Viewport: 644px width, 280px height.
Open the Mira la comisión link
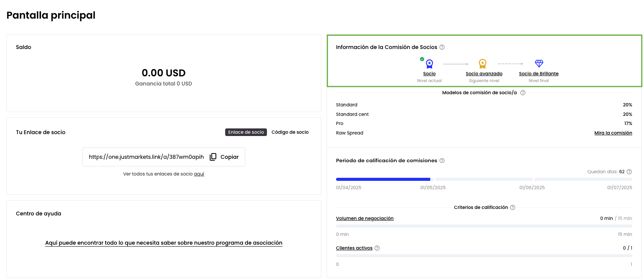613,133
